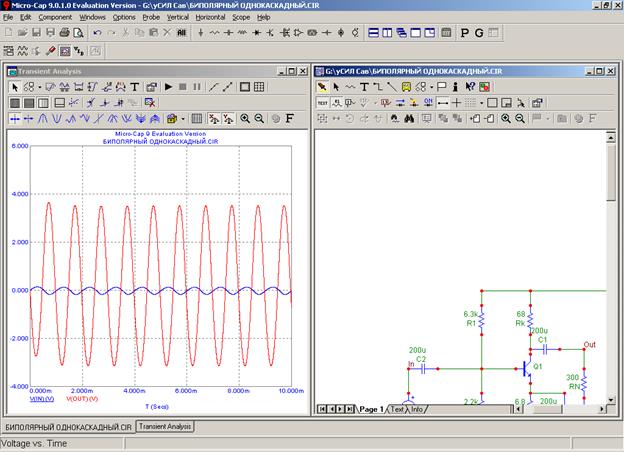The height and width of the screenshot is (452, 624).
Task: Click the Help mode arrow with question mark
Action: pos(470,87)
